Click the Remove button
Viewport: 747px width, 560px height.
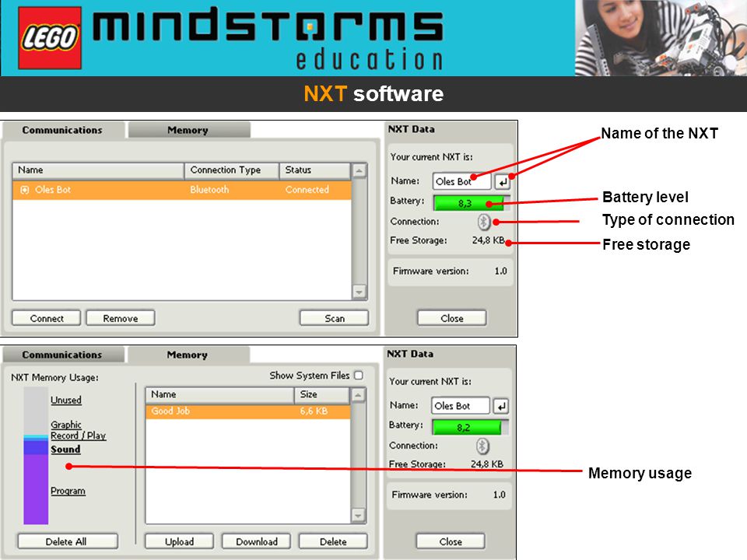coord(121,318)
